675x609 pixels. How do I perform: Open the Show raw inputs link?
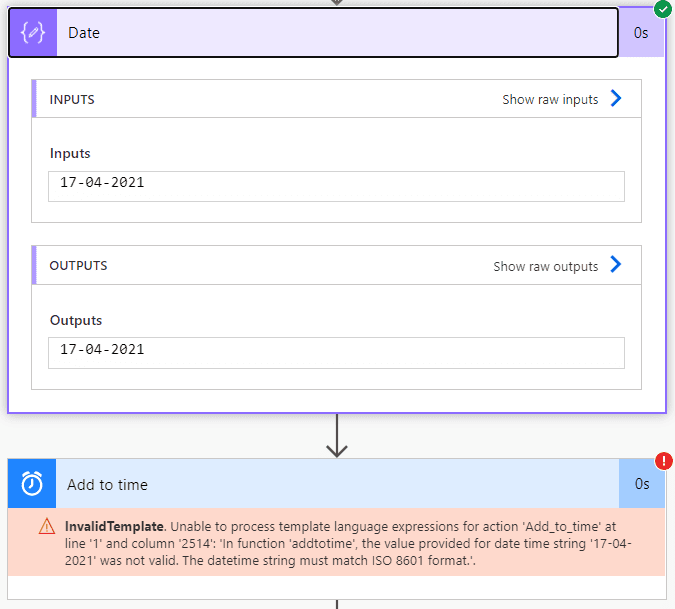tap(550, 99)
